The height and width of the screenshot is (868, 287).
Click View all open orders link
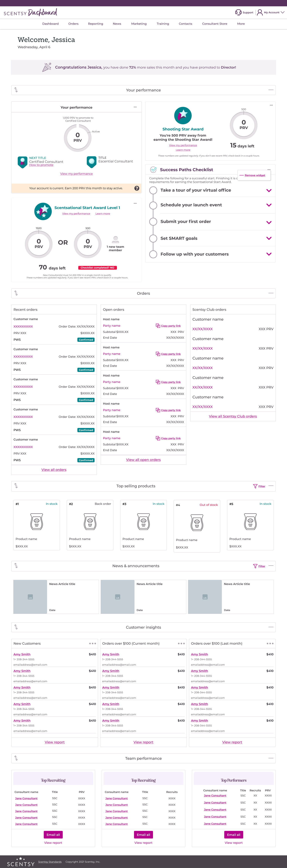[143, 460]
